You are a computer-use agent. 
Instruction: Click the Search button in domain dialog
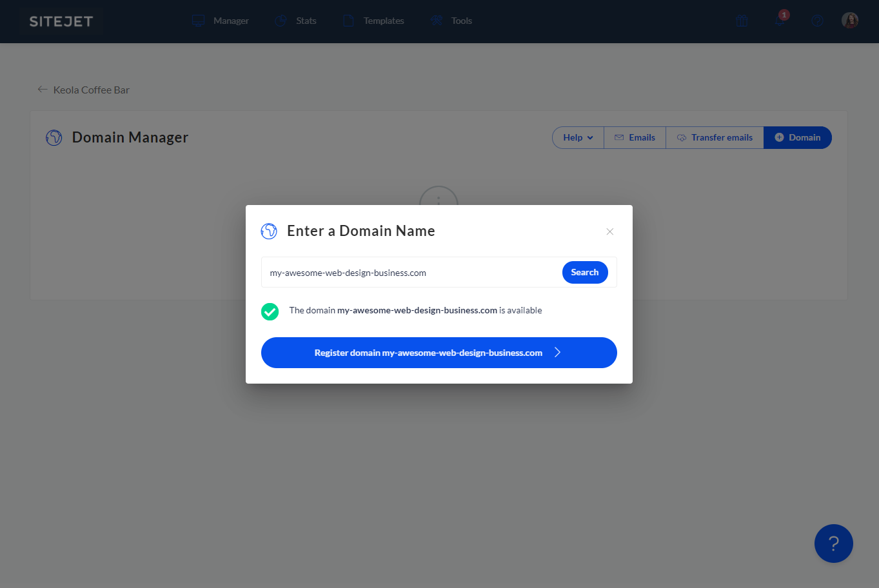click(x=584, y=272)
